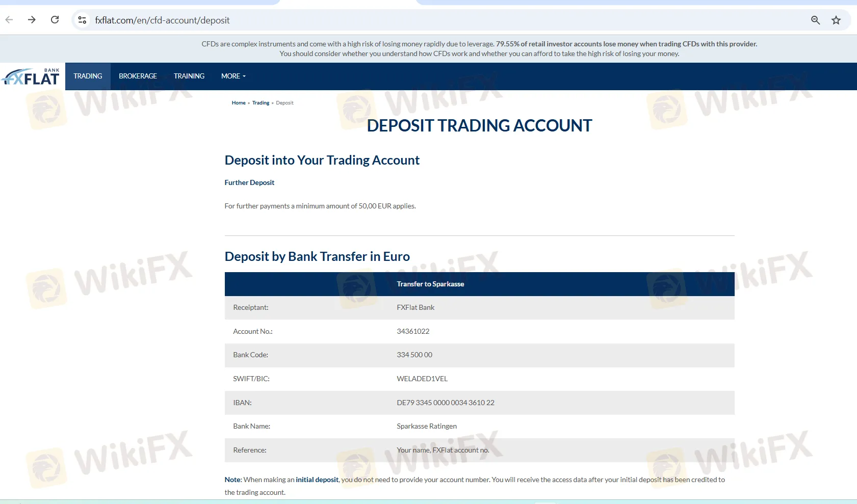This screenshot has height=504, width=857.
Task: Reload the page with the refresh icon
Action: (55, 20)
